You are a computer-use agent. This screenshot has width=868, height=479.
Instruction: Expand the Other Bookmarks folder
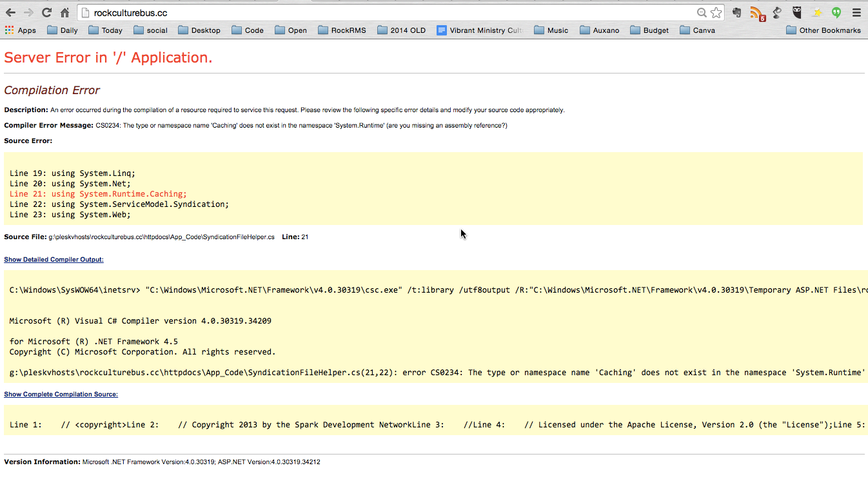824,30
